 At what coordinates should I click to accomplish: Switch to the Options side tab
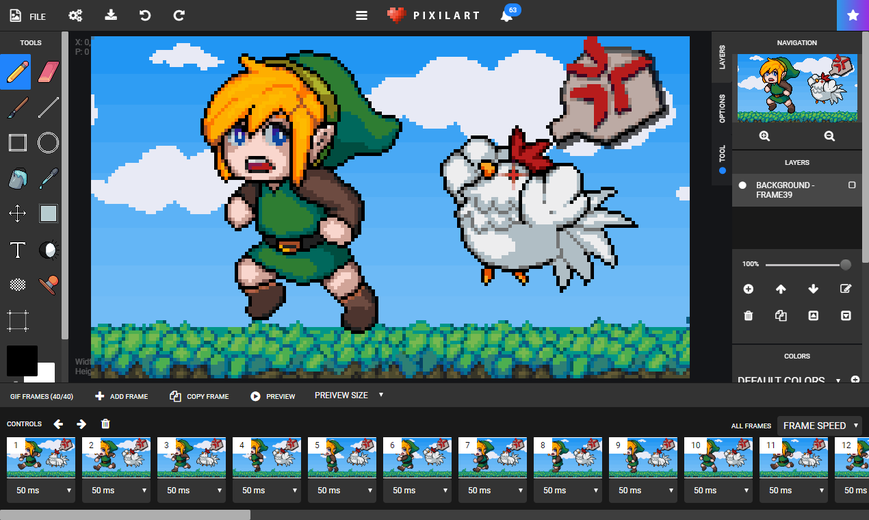coord(722,108)
